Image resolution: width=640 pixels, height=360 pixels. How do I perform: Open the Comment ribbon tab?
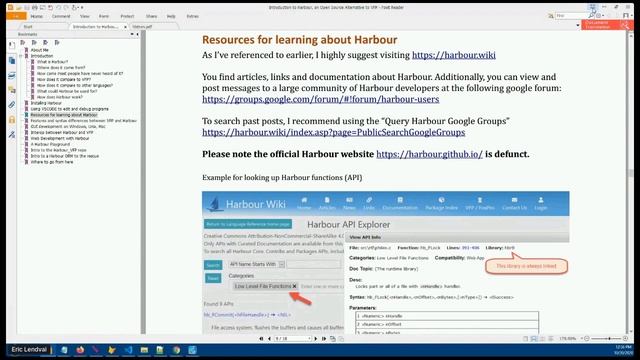(x=61, y=16)
